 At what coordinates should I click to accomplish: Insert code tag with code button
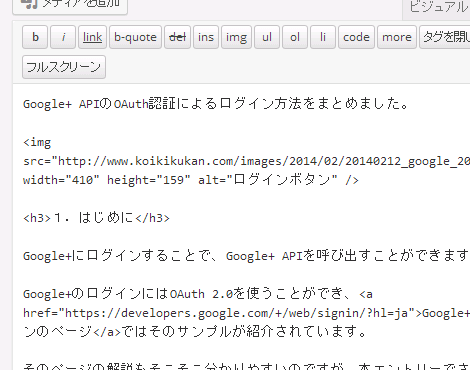tap(356, 37)
